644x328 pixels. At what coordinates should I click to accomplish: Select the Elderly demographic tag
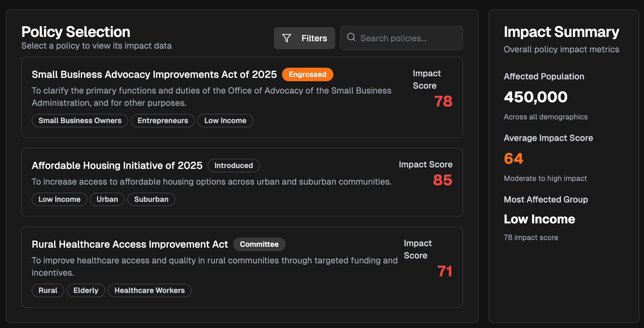86,290
